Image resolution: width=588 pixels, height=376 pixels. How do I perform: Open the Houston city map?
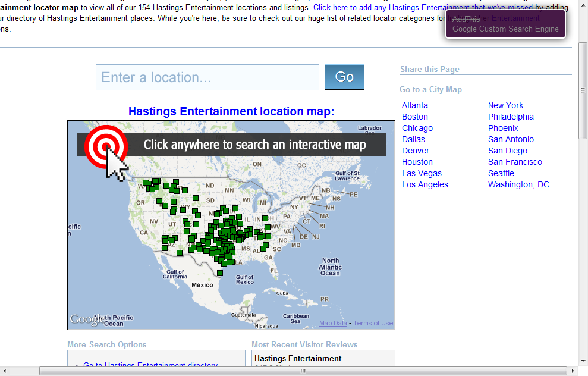tap(417, 162)
